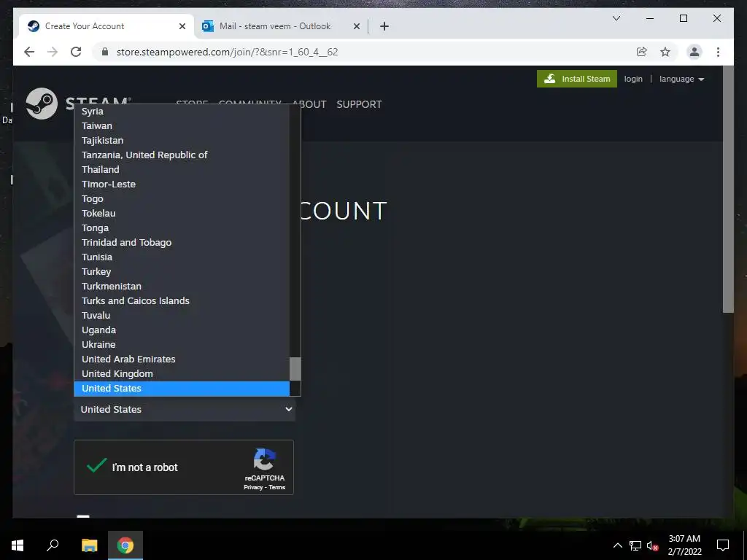Screen dimensions: 747x560
Task: Select Turkmenistan from the list
Action: coord(182,286)
